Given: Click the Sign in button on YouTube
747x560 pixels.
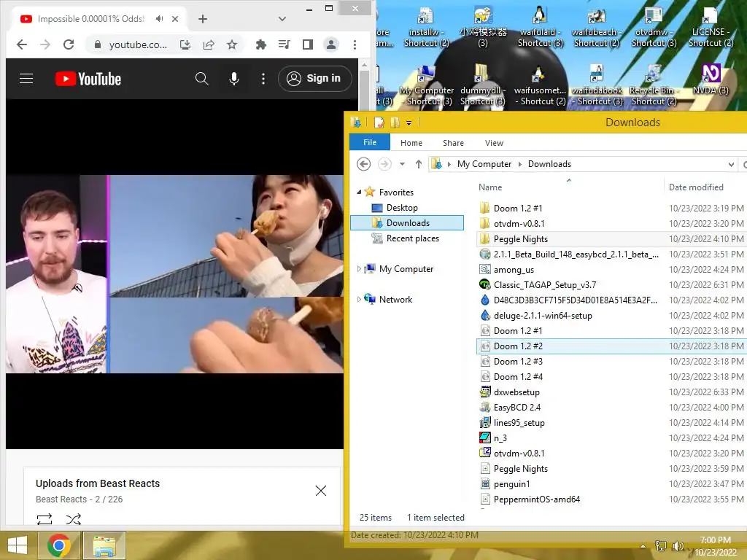Looking at the screenshot, I should (x=314, y=79).
